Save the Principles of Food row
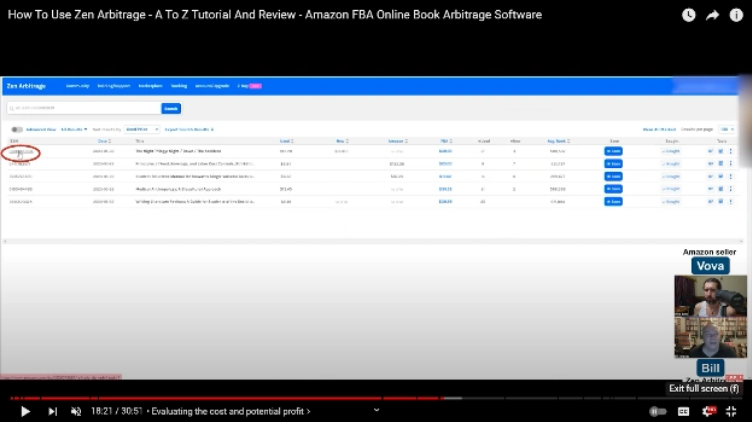Image resolution: width=752 pixels, height=422 pixels. pyautogui.click(x=613, y=164)
